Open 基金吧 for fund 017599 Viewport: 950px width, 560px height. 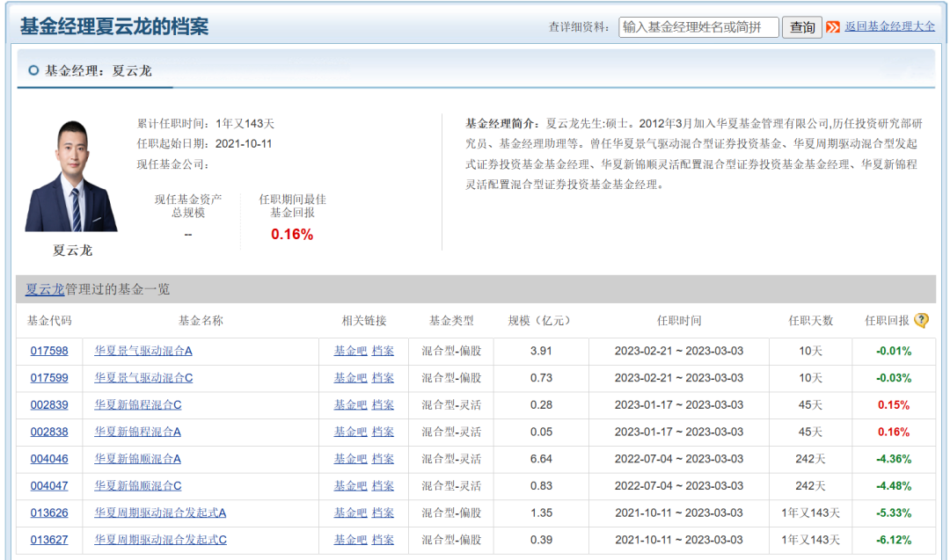point(350,378)
